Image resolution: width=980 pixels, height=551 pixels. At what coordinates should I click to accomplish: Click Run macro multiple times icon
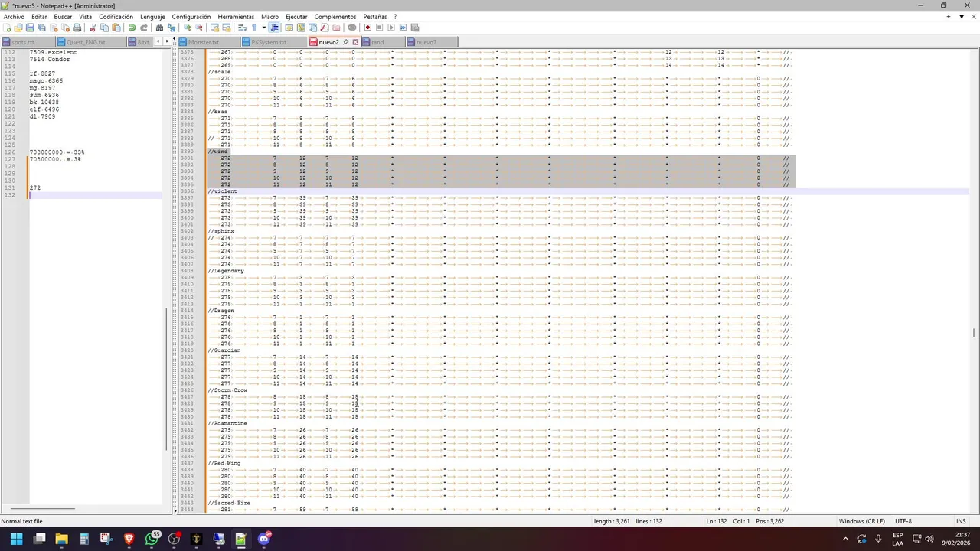coord(403,28)
